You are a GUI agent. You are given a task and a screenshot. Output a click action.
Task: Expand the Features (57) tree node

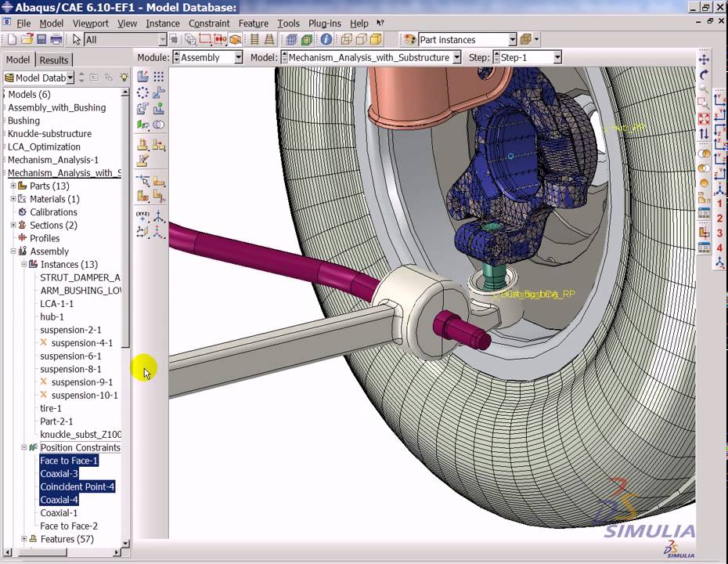[x=23, y=539]
